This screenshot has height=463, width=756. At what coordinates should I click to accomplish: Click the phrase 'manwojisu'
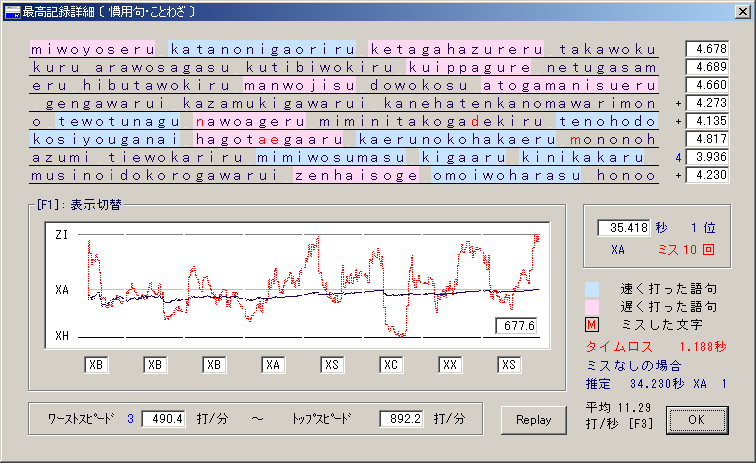[x=299, y=85]
